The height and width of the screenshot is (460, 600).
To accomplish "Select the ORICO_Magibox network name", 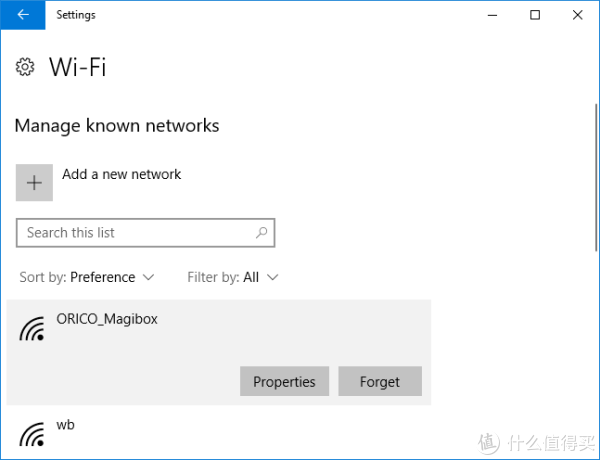I will coord(107,319).
